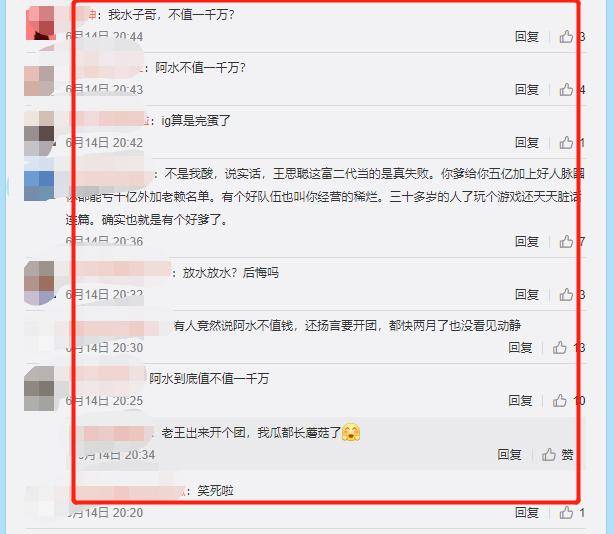Like the comment posted at 20:30
Viewport: 614px width, 534px height.
click(560, 347)
